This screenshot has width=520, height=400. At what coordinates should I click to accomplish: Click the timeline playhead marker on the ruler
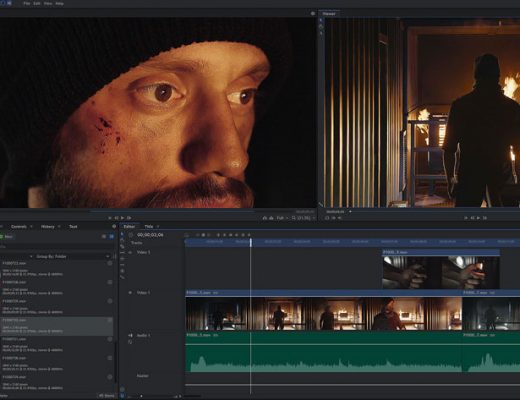pyautogui.click(x=251, y=242)
